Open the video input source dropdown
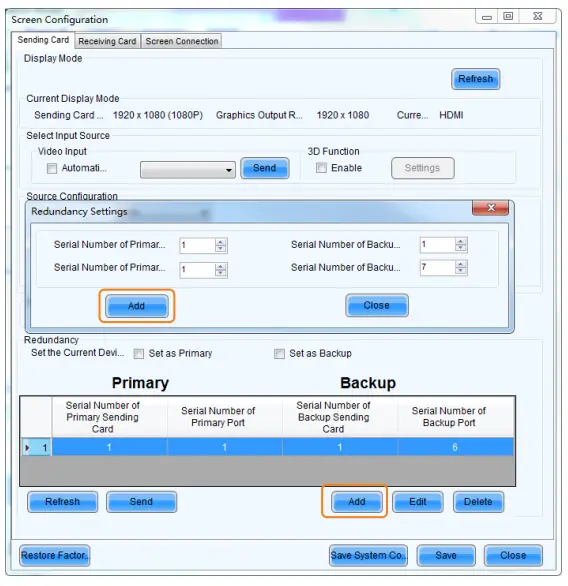 coord(188,170)
